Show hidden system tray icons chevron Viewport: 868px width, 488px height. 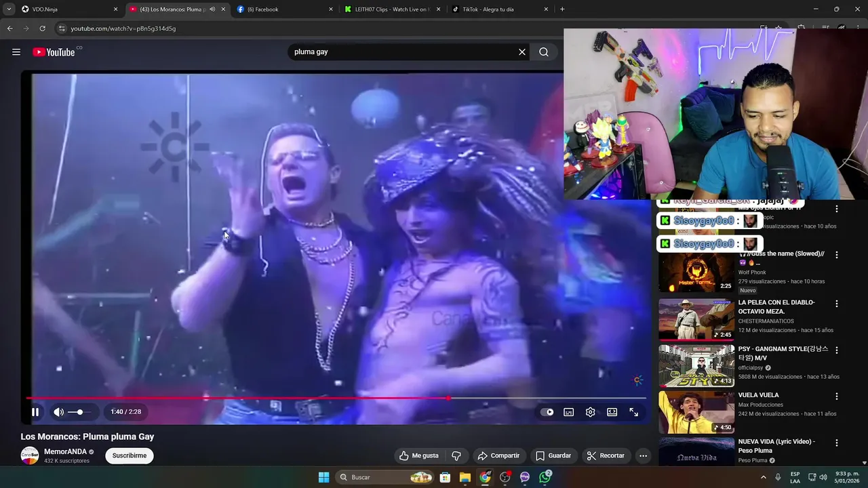pos(763,477)
